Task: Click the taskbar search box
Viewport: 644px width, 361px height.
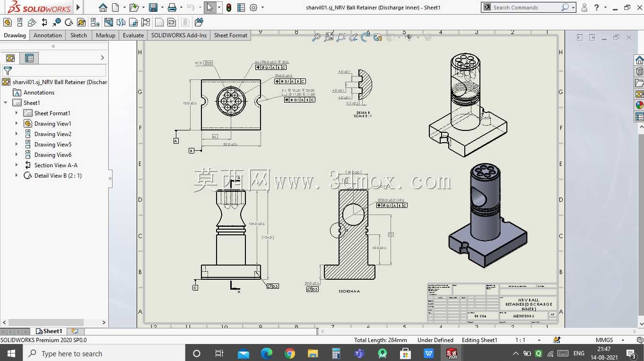Action: pyautogui.click(x=104, y=353)
